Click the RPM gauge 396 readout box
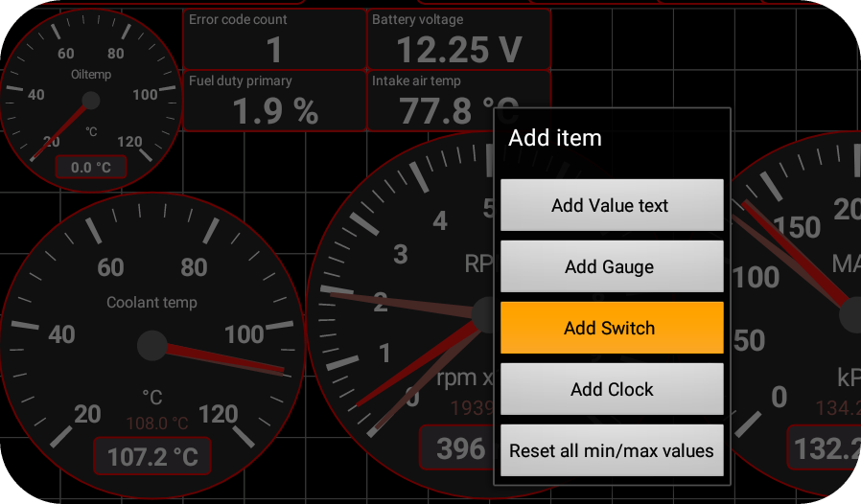 pos(458,448)
